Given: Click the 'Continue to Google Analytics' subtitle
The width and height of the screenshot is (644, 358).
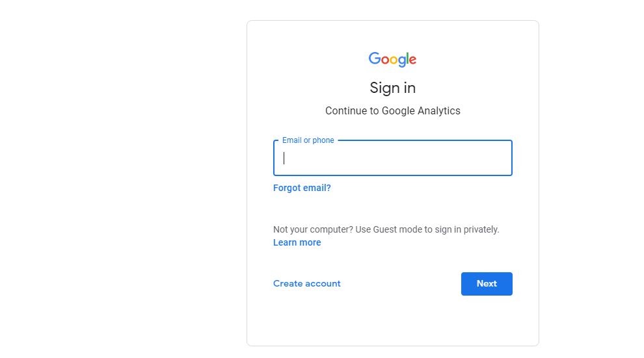Looking at the screenshot, I should [392, 110].
